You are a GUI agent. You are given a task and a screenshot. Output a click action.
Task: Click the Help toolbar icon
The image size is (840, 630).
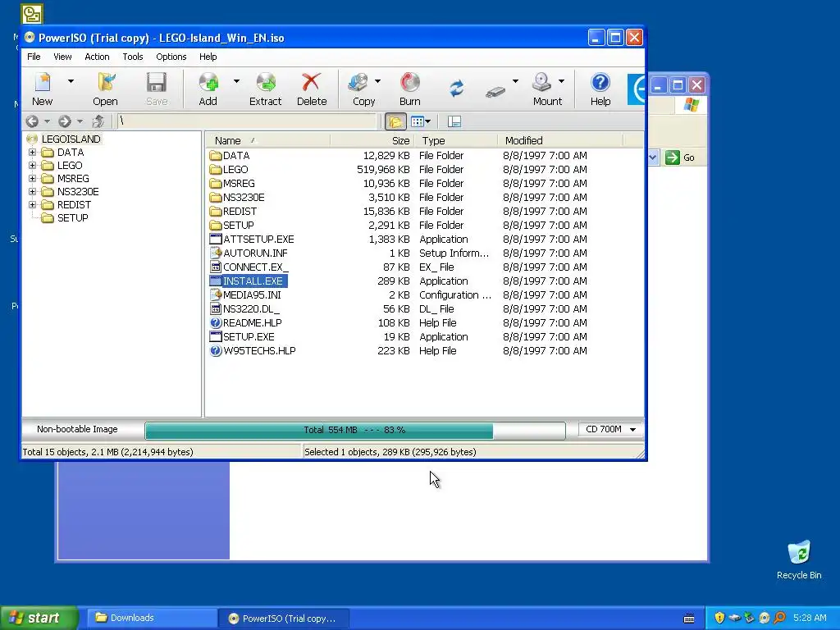pos(600,89)
